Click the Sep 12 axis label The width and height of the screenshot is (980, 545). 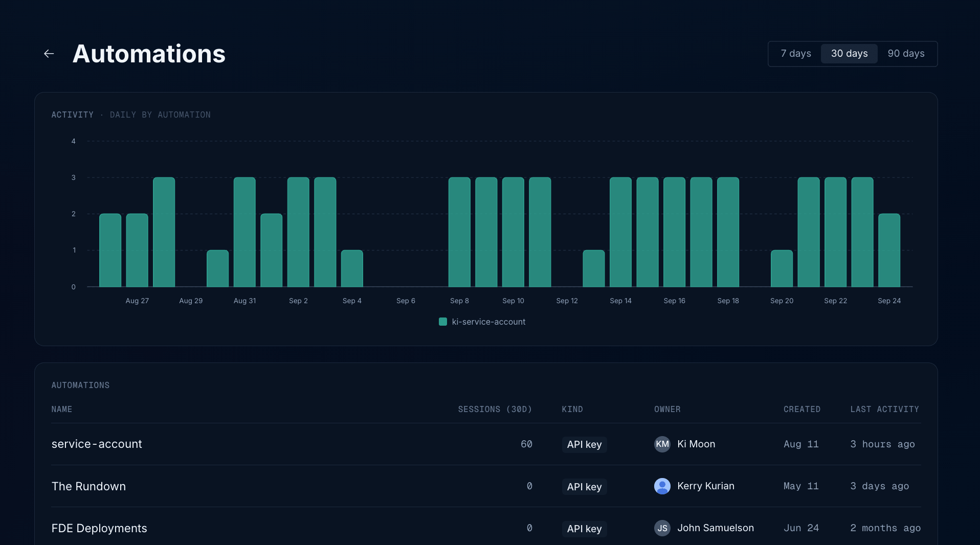pyautogui.click(x=567, y=301)
